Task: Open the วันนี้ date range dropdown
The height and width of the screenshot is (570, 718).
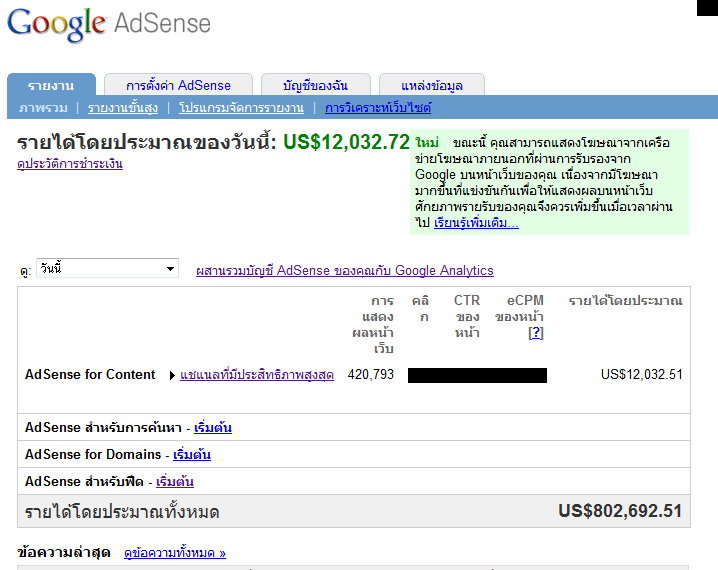Action: coord(107,269)
